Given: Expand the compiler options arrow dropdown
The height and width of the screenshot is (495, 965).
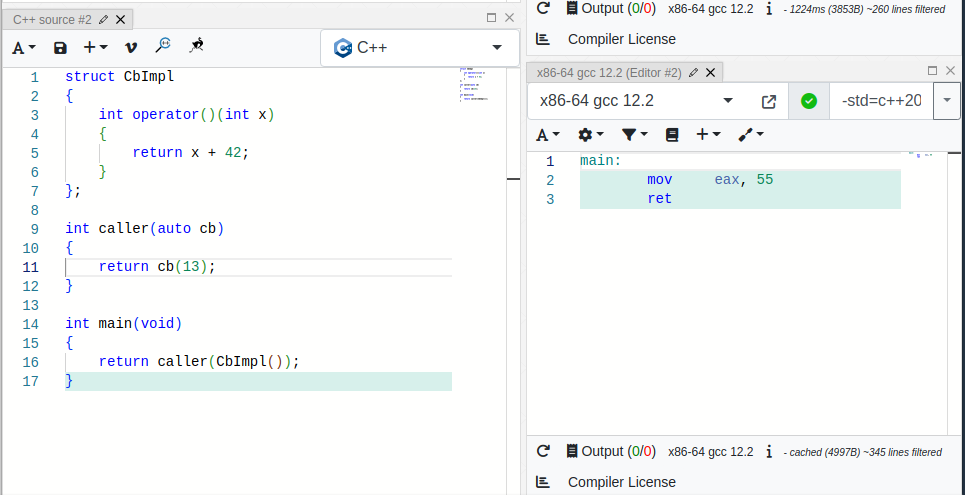Looking at the screenshot, I should 946,101.
